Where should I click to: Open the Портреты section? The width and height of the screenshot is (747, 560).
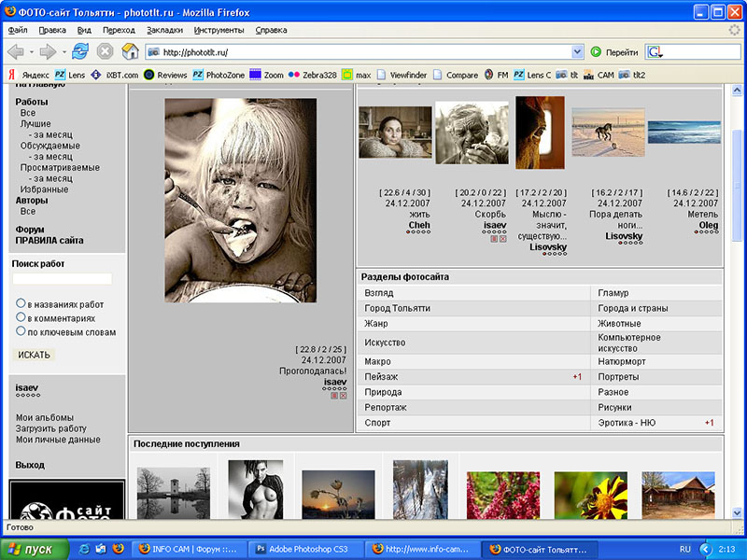click(x=618, y=377)
